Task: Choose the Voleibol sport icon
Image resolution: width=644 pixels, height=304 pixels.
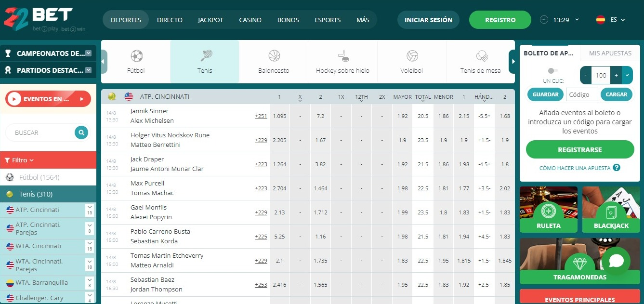Action: tap(412, 56)
